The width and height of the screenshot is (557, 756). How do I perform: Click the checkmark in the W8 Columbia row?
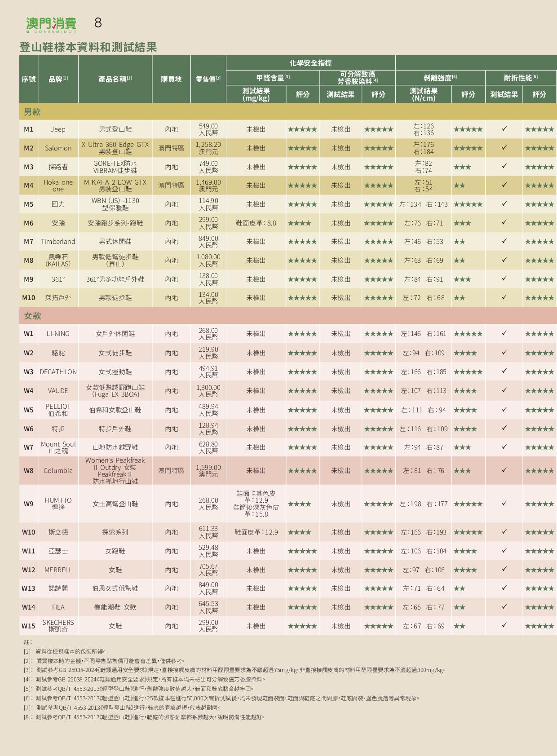[504, 470]
